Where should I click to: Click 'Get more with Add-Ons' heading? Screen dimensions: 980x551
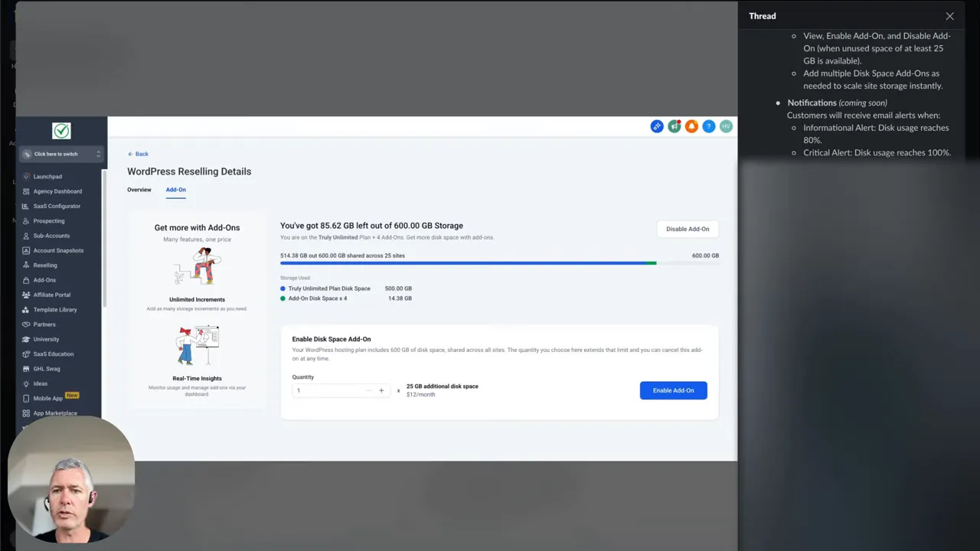coord(197,228)
